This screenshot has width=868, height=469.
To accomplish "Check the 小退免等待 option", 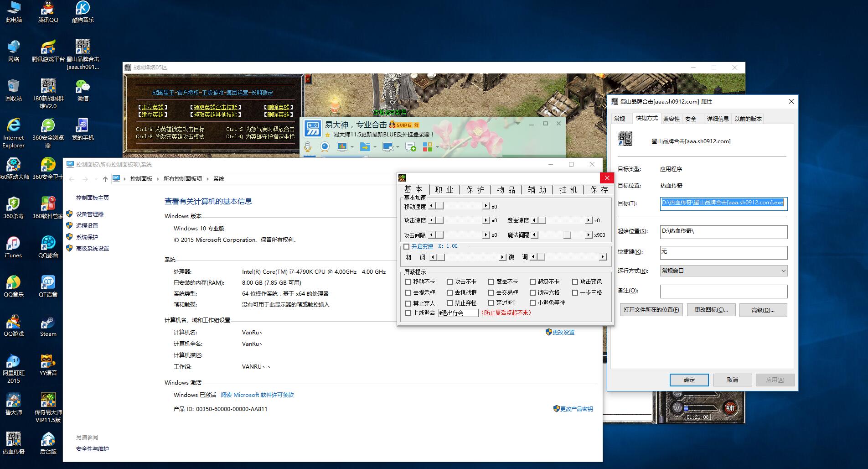I will [x=533, y=302].
